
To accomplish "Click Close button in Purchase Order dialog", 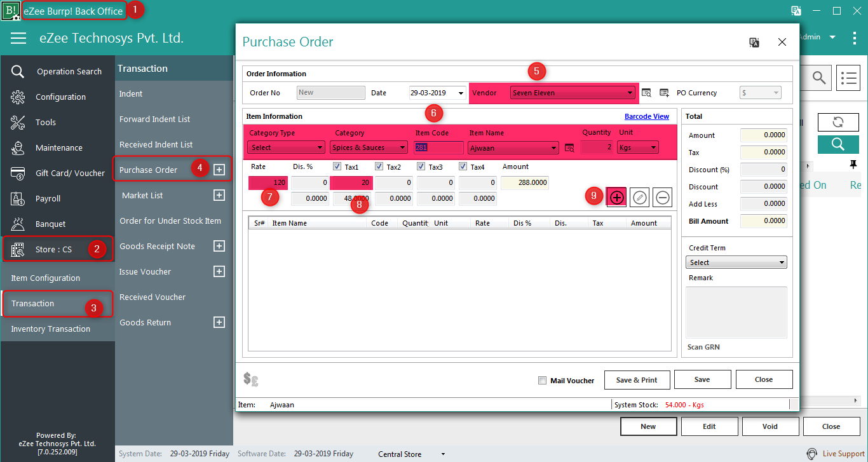I will (764, 379).
